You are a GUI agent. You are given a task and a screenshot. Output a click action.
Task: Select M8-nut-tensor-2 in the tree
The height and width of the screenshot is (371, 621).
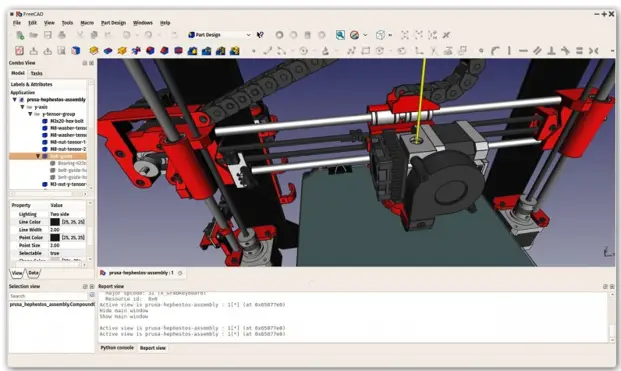pos(68,149)
